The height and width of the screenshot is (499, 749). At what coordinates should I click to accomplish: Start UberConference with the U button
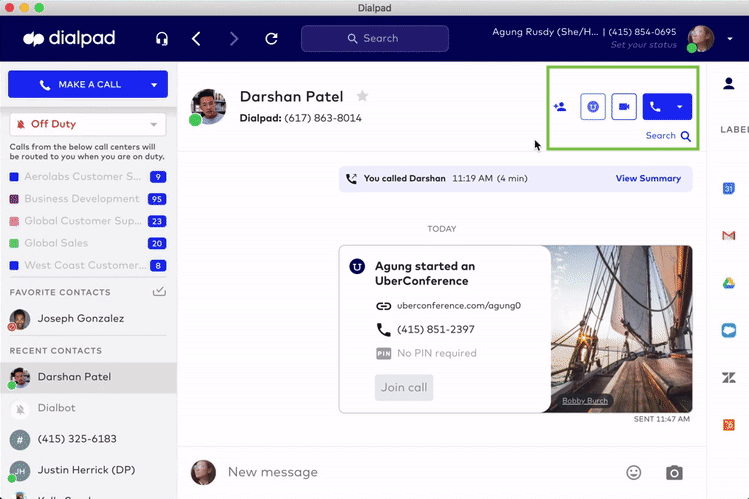click(592, 106)
